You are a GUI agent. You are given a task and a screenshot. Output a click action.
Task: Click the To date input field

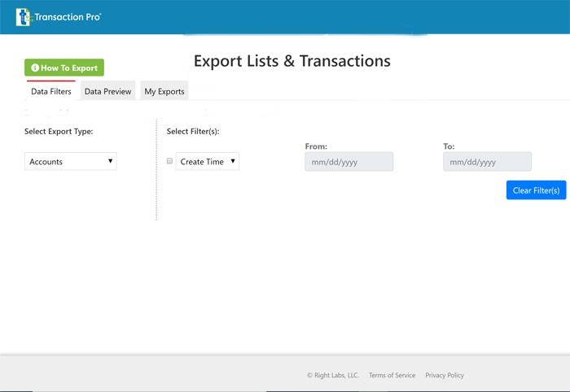(x=487, y=162)
